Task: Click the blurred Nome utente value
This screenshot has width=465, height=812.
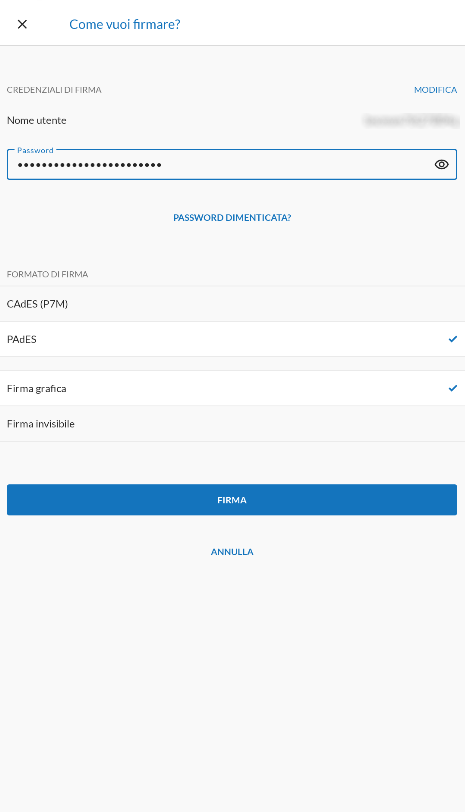Action: click(x=411, y=121)
